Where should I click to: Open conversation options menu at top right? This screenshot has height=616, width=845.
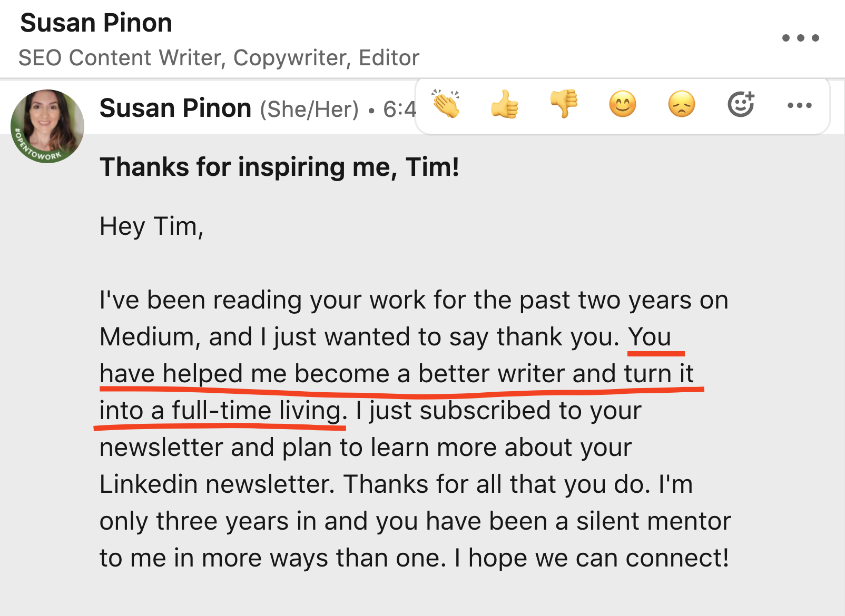pyautogui.click(x=800, y=38)
